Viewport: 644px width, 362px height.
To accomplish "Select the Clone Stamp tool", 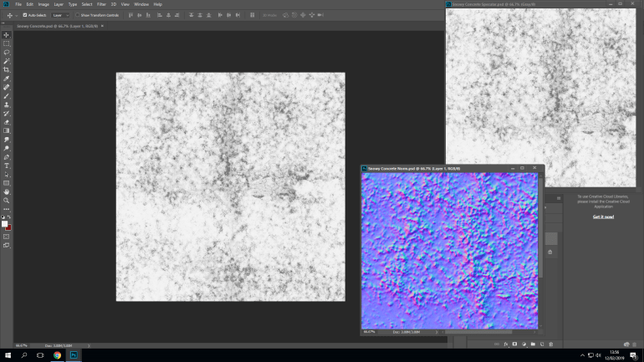I will tap(6, 105).
